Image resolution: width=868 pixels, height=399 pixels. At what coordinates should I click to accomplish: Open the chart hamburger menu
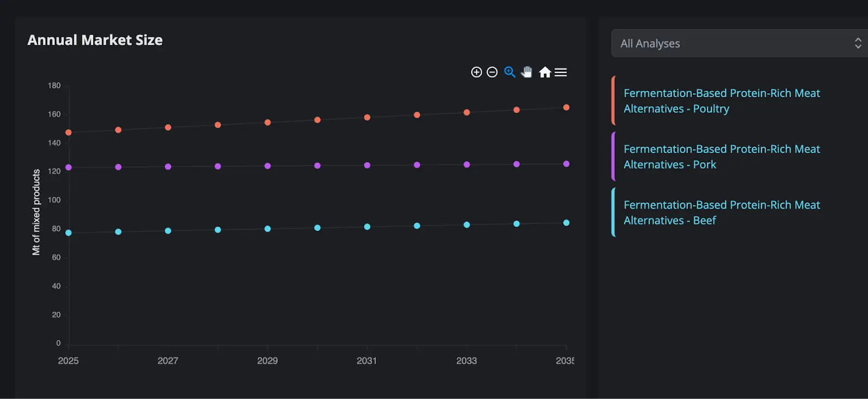pyautogui.click(x=561, y=72)
